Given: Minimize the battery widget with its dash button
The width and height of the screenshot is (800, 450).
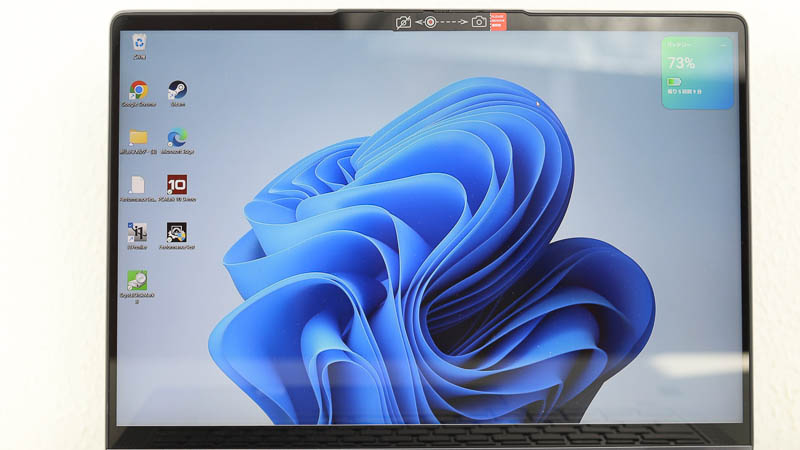Looking at the screenshot, I should coord(723,45).
